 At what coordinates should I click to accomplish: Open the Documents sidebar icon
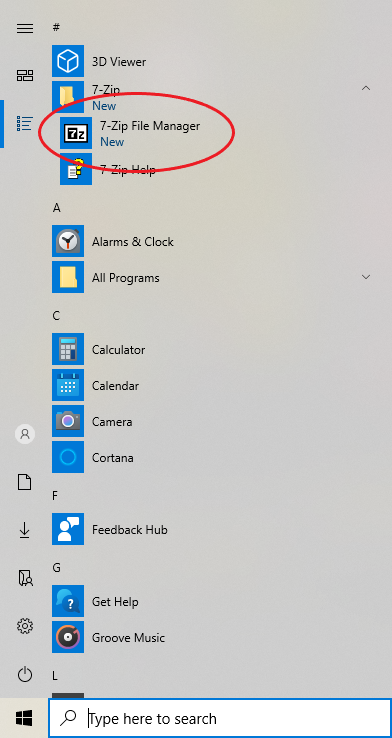tap(25, 482)
